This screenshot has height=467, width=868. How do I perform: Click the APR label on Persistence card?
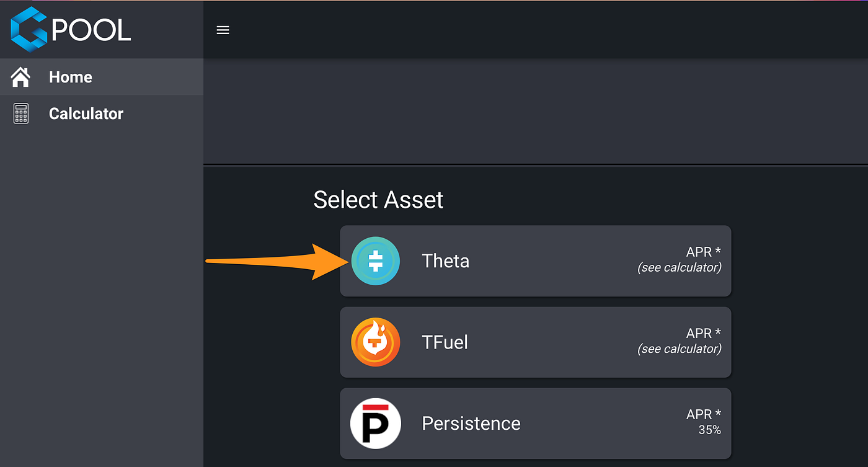tap(703, 414)
